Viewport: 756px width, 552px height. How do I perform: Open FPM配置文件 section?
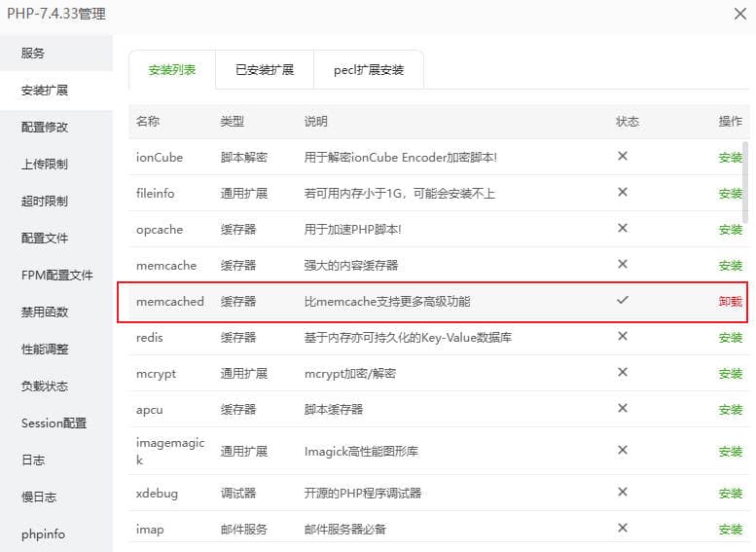[x=56, y=276]
